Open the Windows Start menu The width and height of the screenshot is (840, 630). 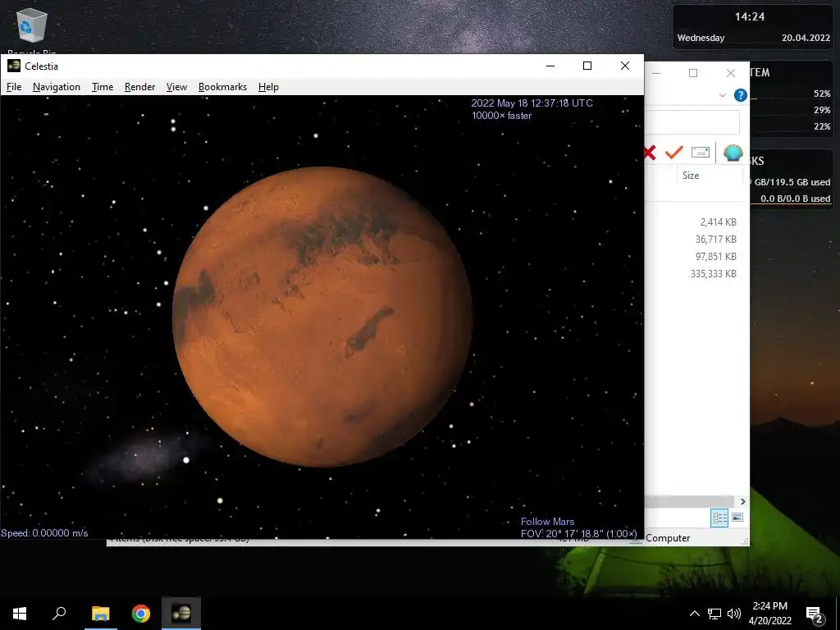point(20,614)
